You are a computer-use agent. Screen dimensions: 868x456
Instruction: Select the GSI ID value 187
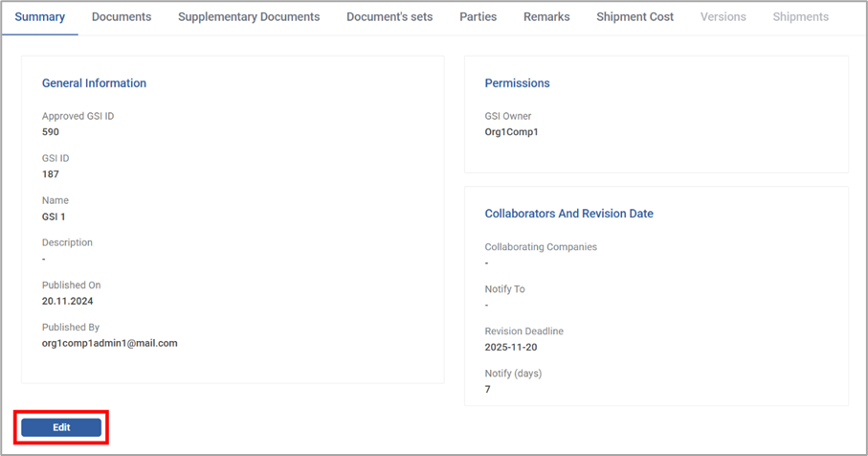coord(51,174)
